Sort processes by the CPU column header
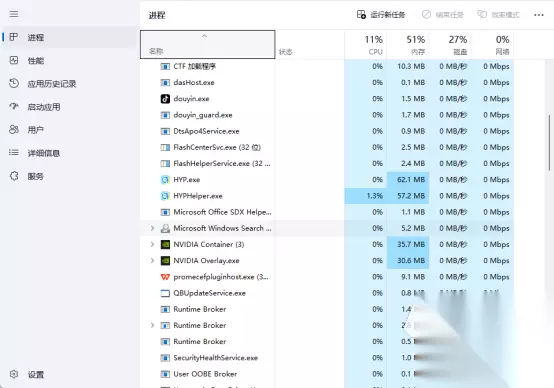Screen dimensions: 554x388 366,45
